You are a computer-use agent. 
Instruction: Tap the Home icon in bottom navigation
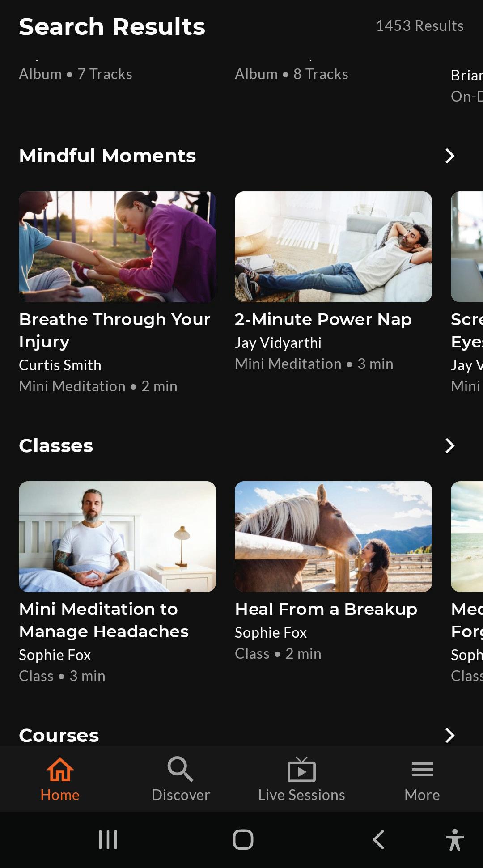pyautogui.click(x=60, y=769)
